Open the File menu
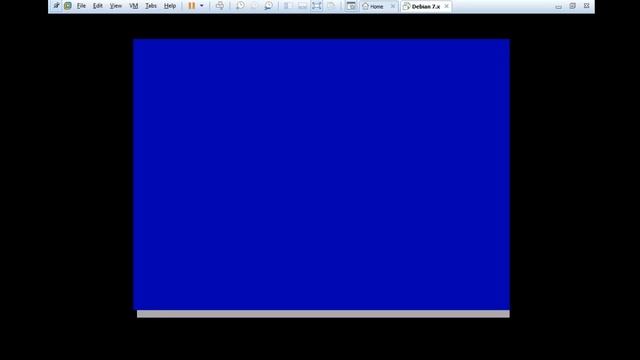 point(81,6)
